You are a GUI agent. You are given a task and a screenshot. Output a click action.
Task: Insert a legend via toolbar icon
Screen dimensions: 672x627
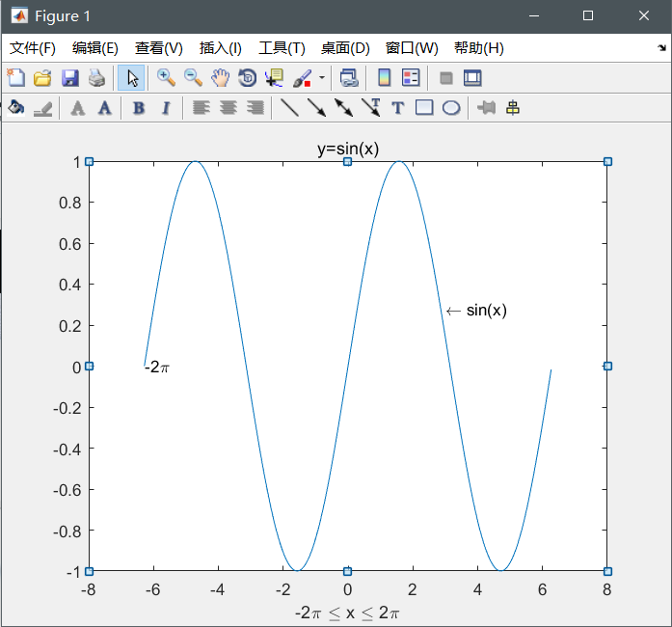click(411, 78)
